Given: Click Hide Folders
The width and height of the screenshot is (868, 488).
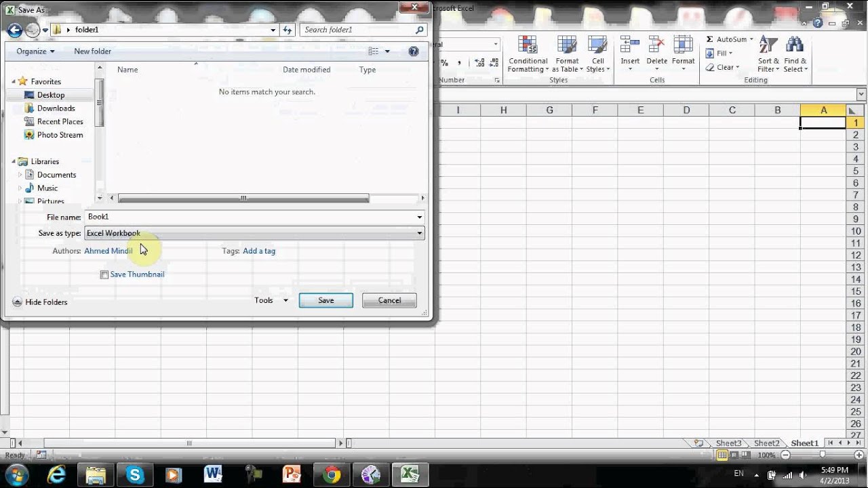Looking at the screenshot, I should (x=40, y=302).
